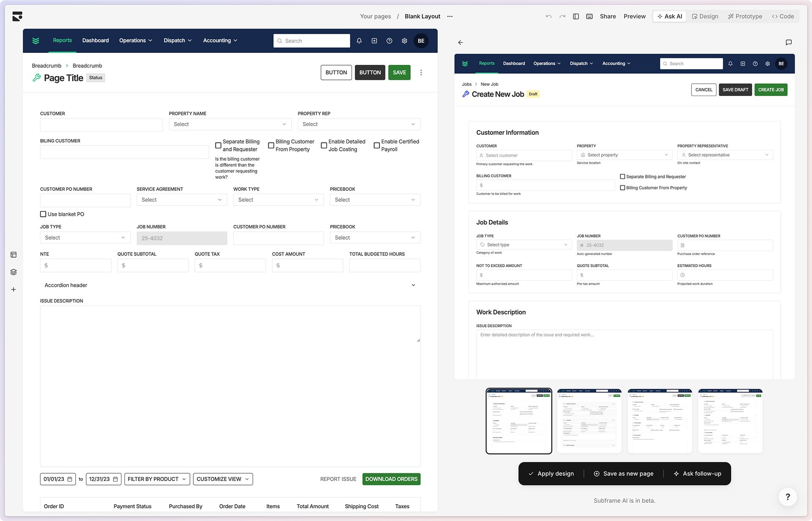Screen dimensions: 812x521
Task: Open the comment bubble icon in AI panel
Action: [x=788, y=42]
